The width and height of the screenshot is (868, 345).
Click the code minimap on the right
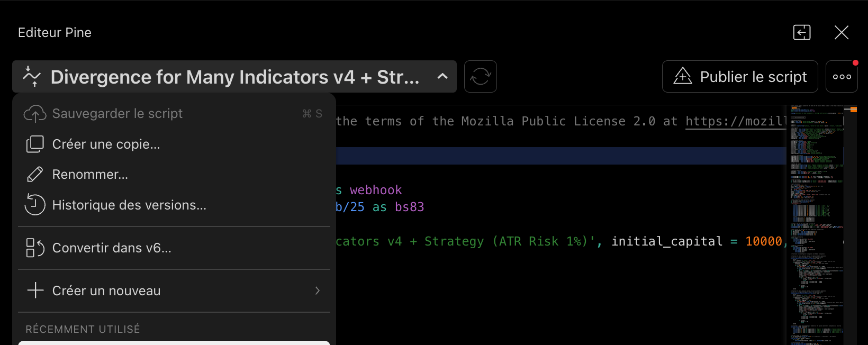818,225
